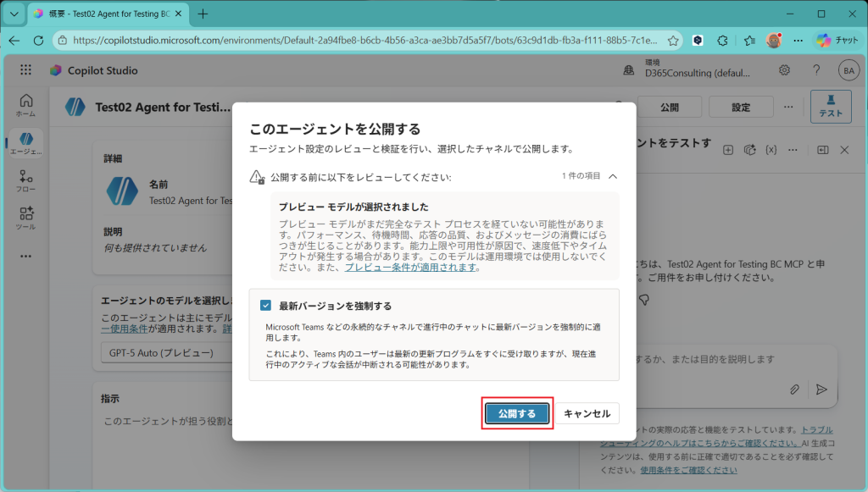Close the test panel with X
Viewport: 868px width, 492px height.
844,149
